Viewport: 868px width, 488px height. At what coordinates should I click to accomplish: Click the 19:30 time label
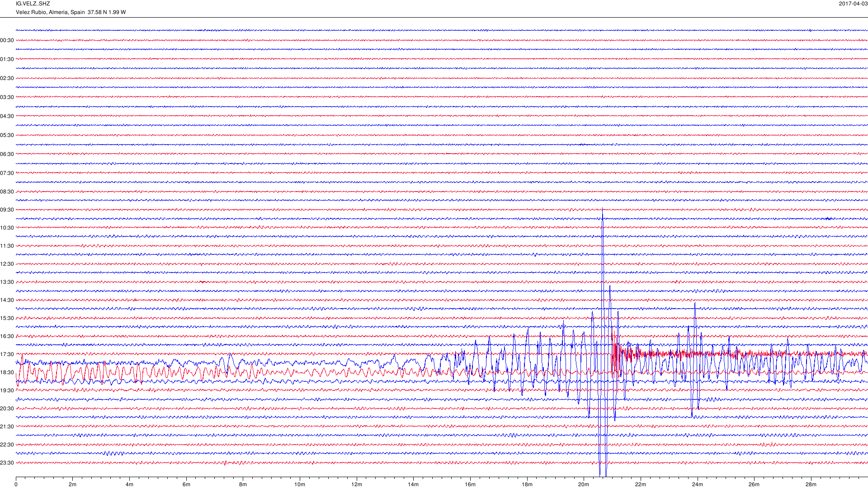(7, 390)
